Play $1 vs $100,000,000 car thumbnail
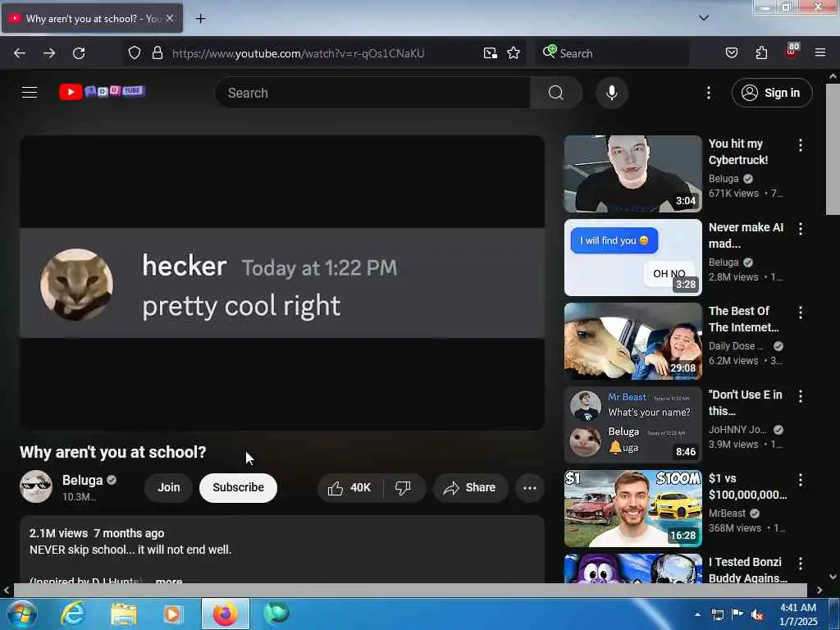Viewport: 840px width, 630px height. [x=632, y=508]
